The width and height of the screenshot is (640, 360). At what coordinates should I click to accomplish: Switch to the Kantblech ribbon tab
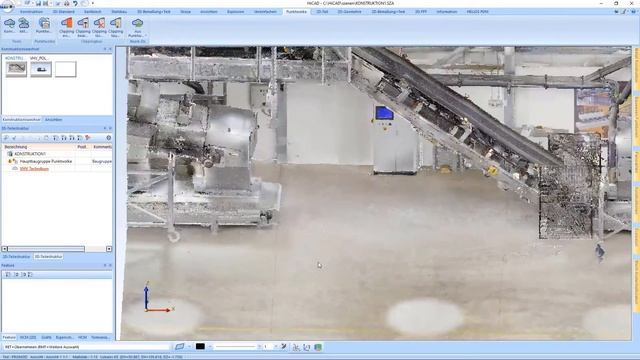[x=93, y=12]
